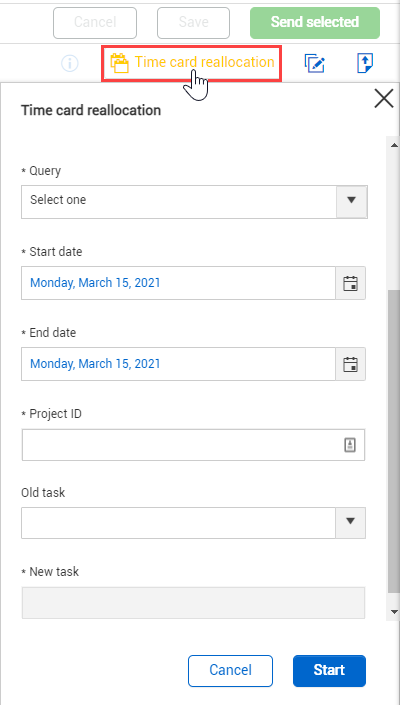This screenshot has width=400, height=705.
Task: Click the Save button at top
Action: point(193,22)
